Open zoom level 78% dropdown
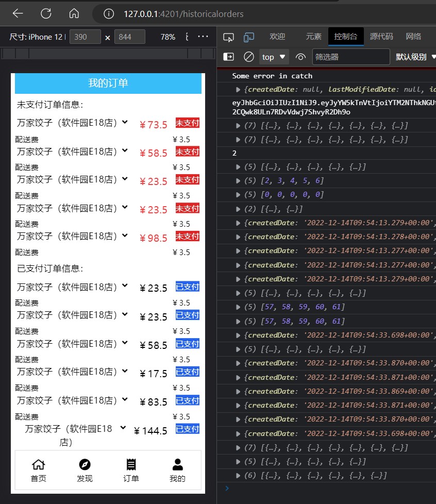Screen dimensions: 436x504 [x=168, y=37]
